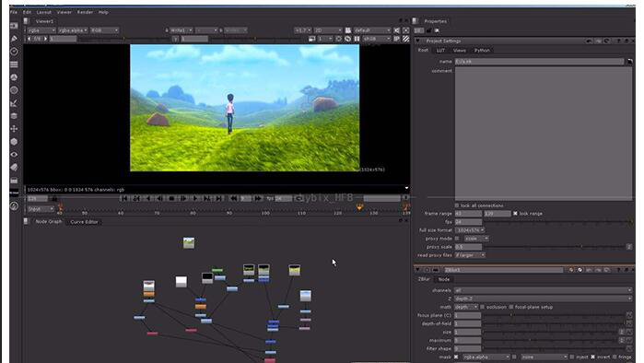Open the Render menu

85,12
